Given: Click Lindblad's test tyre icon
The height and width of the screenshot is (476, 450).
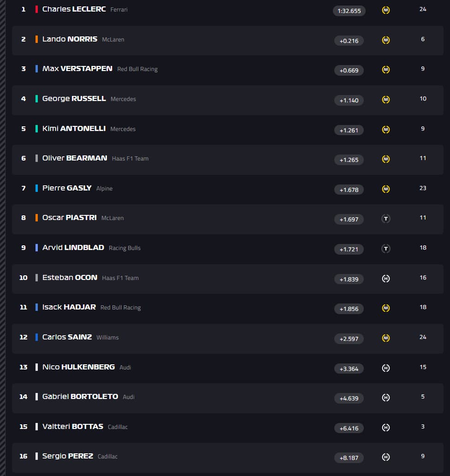Looking at the screenshot, I should click(386, 249).
